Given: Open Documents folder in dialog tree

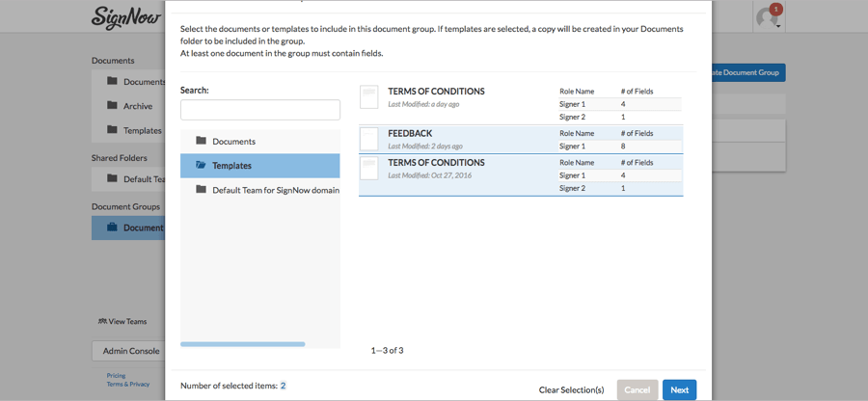Looking at the screenshot, I should (233, 142).
